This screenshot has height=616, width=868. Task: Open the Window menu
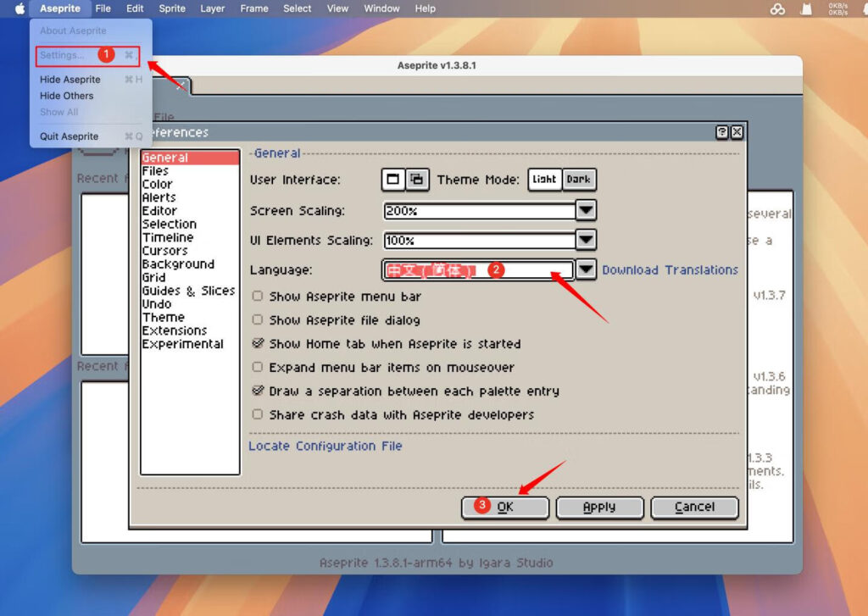pos(381,8)
